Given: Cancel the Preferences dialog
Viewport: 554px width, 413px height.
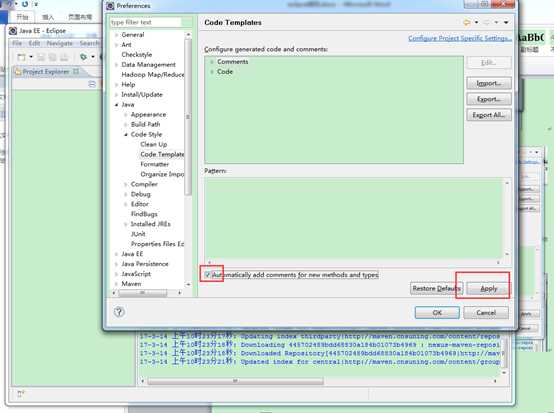Looking at the screenshot, I should (486, 313).
